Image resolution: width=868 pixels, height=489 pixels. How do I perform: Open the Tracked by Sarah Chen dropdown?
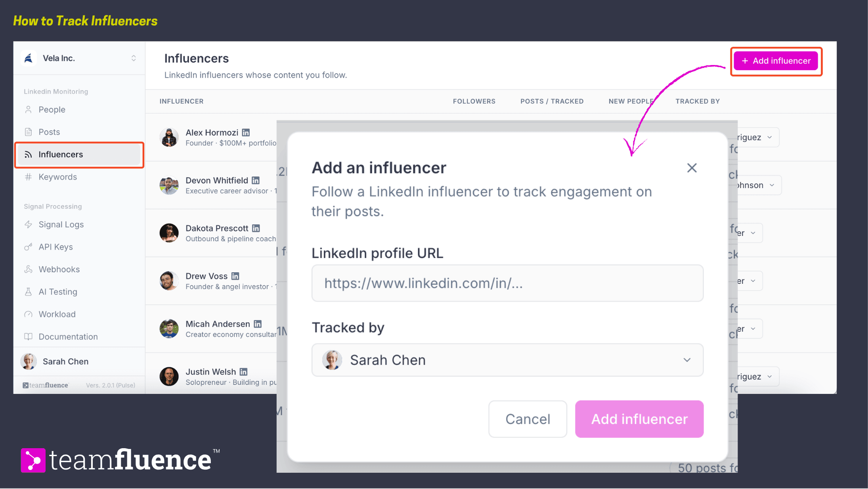[507, 360]
